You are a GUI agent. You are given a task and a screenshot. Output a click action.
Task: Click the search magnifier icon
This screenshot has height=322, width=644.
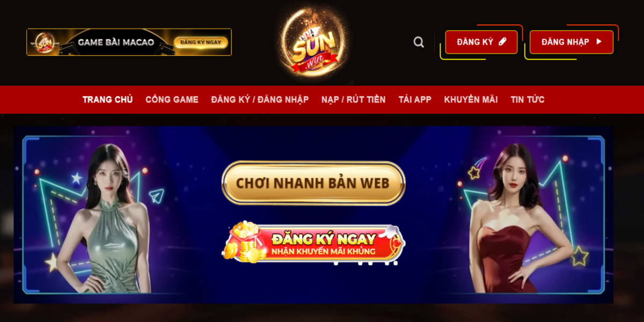419,42
